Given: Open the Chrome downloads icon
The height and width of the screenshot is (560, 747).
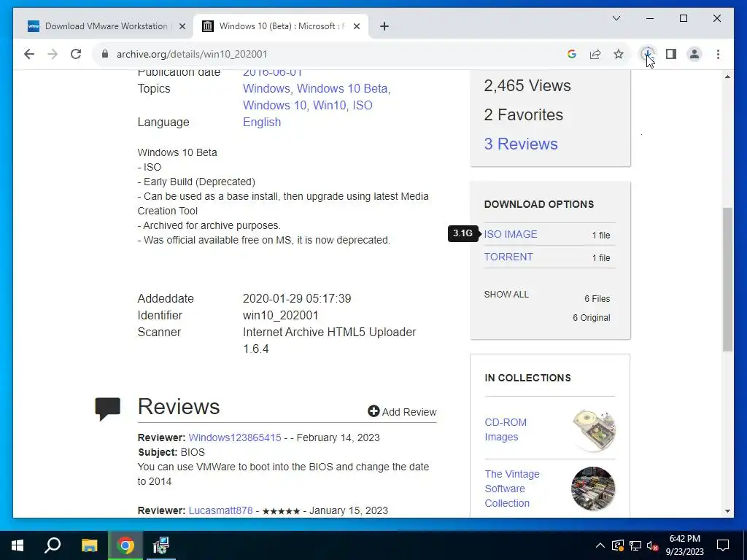Looking at the screenshot, I should pyautogui.click(x=648, y=54).
